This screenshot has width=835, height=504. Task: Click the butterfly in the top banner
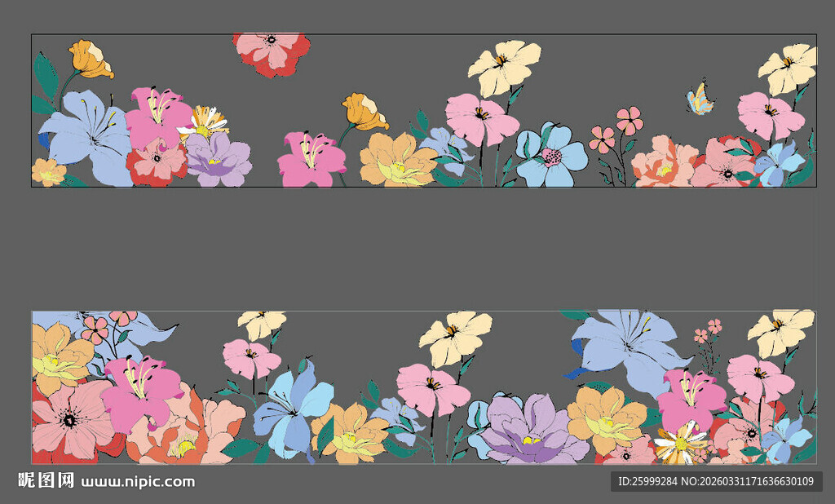coord(700,99)
